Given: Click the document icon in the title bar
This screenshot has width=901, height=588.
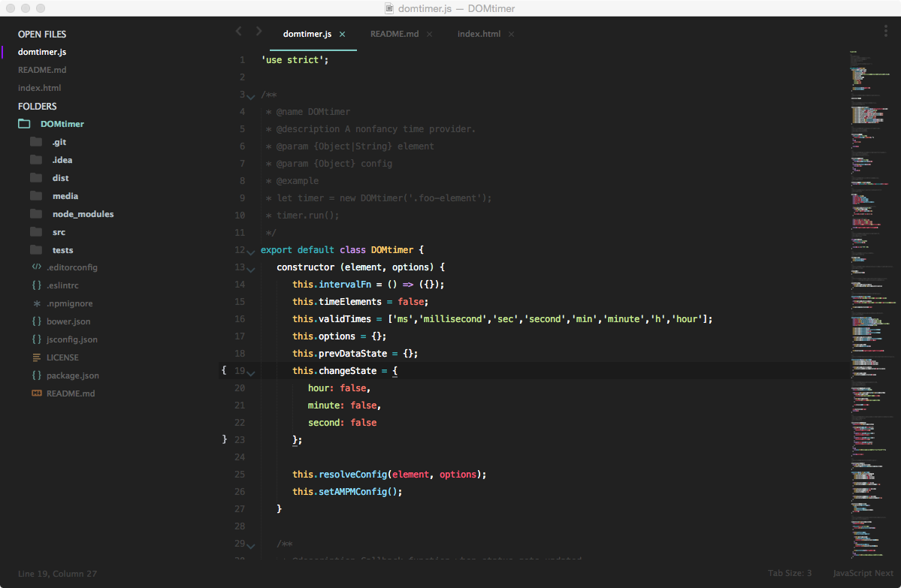Looking at the screenshot, I should click(x=389, y=8).
